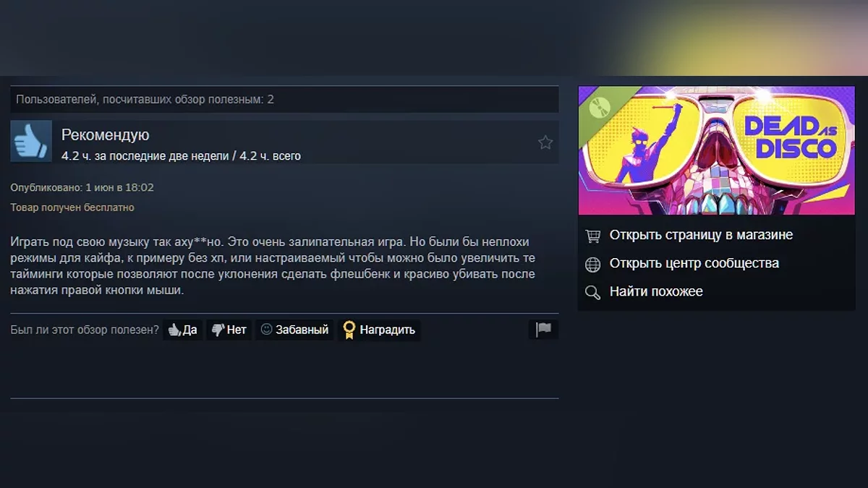Click the Опубликовано: 1 июн date
The width and height of the screenshot is (868, 488).
[x=82, y=187]
